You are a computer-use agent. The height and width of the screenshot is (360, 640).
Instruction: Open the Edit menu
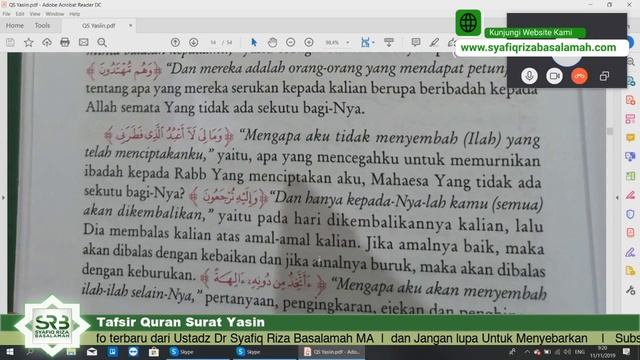[20, 14]
